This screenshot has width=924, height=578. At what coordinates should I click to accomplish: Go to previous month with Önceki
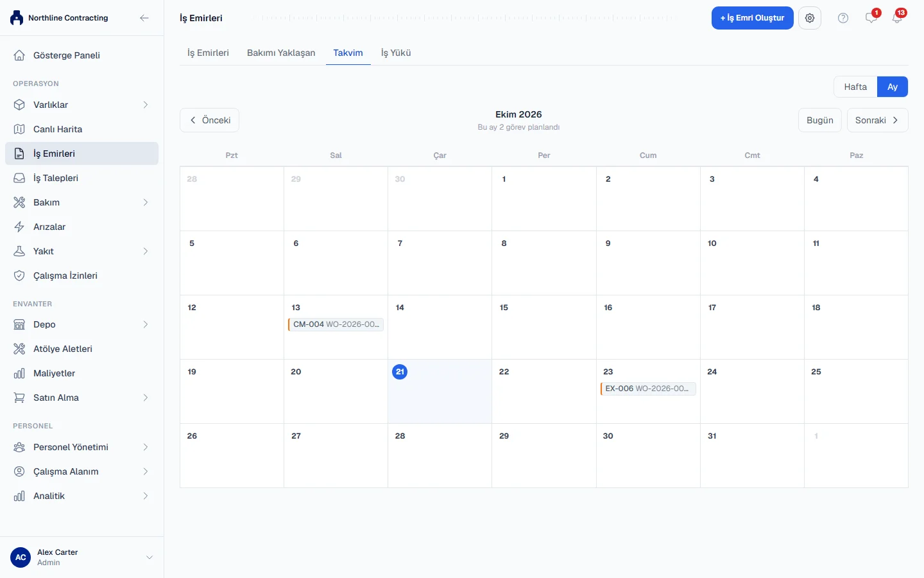tap(210, 120)
